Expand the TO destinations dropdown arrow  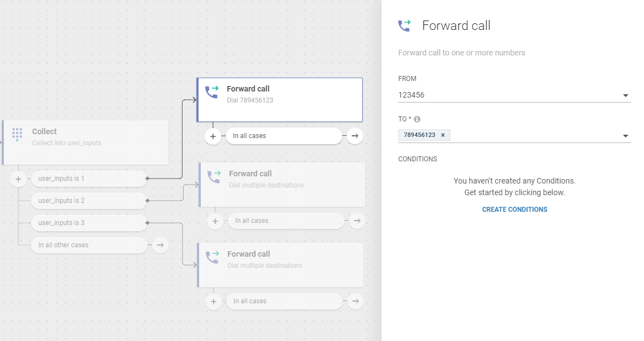point(626,136)
